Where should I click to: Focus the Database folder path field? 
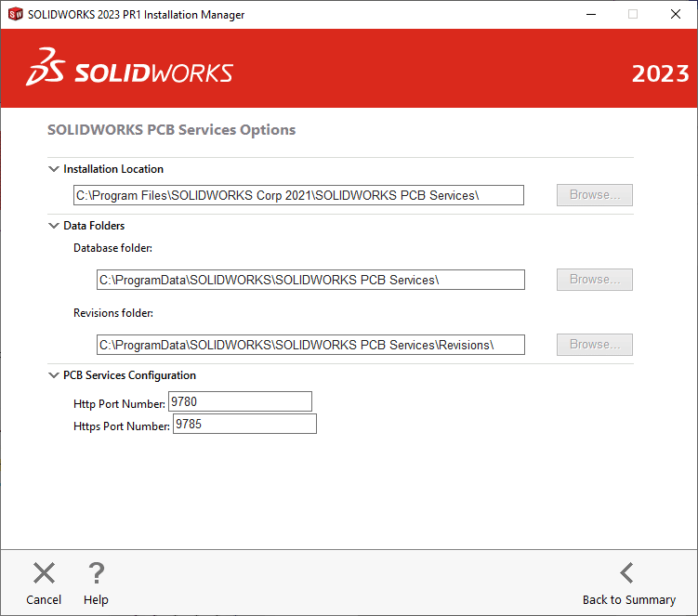(310, 280)
